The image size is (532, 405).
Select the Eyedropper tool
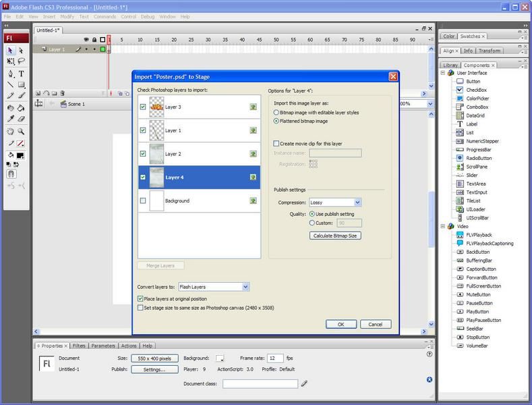[x=11, y=119]
